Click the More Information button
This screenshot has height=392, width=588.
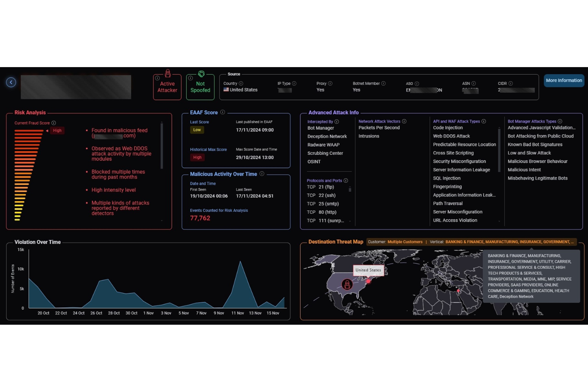564,80
